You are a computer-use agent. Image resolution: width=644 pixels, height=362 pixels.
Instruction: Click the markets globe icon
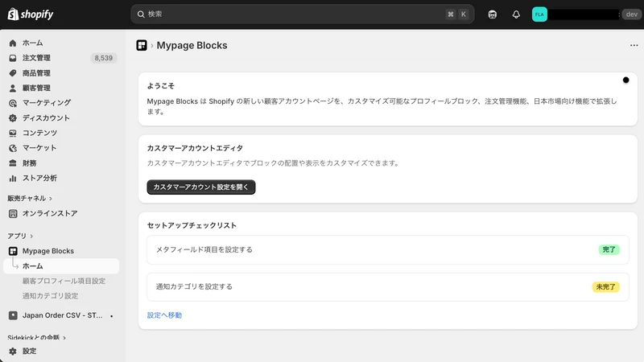pyautogui.click(x=13, y=148)
